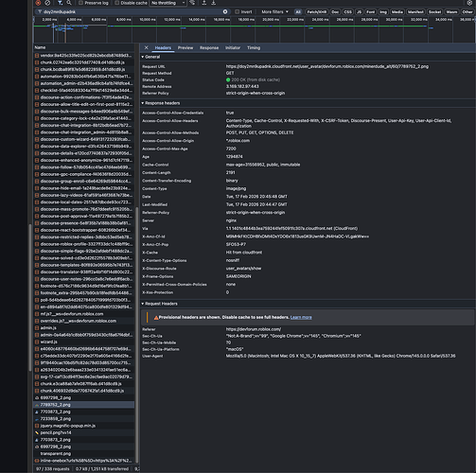Filter requests by CSS type

(x=347, y=11)
